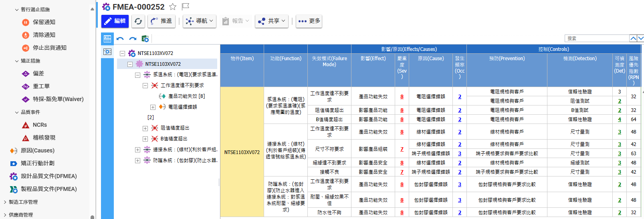Open 保留通知 in the sidebar
The image size is (644, 219).
tap(44, 22)
